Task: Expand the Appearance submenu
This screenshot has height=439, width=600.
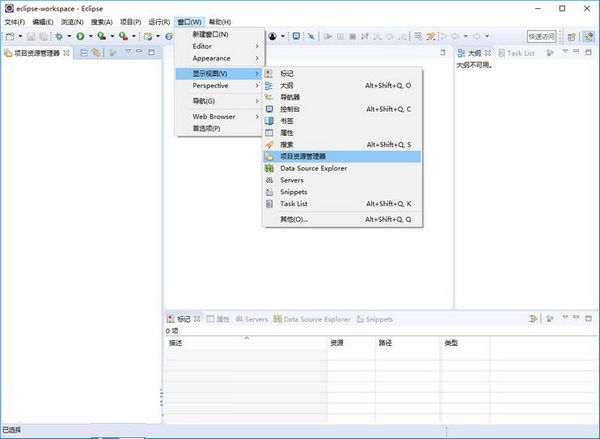Action: pos(218,58)
